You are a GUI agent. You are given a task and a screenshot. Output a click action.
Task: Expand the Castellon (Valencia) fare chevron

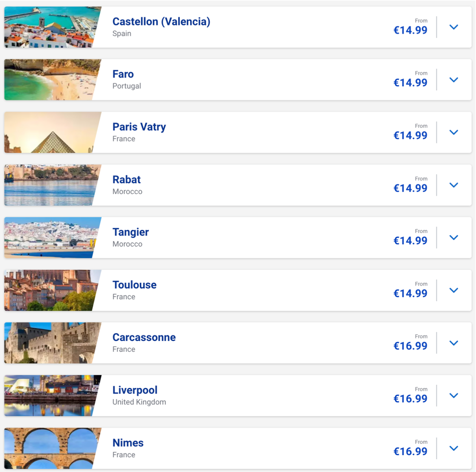coord(454,27)
